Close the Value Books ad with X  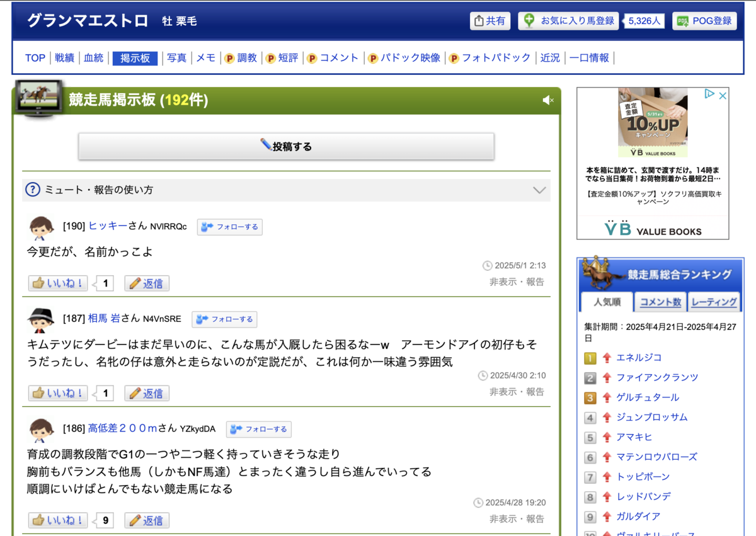tap(723, 96)
